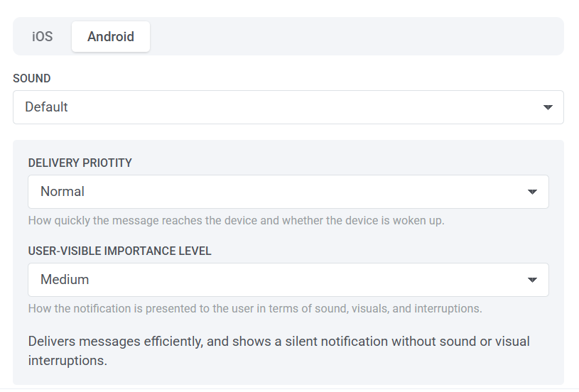The width and height of the screenshot is (579, 392).
Task: Click the help text about notification presentation
Action: pos(255,308)
